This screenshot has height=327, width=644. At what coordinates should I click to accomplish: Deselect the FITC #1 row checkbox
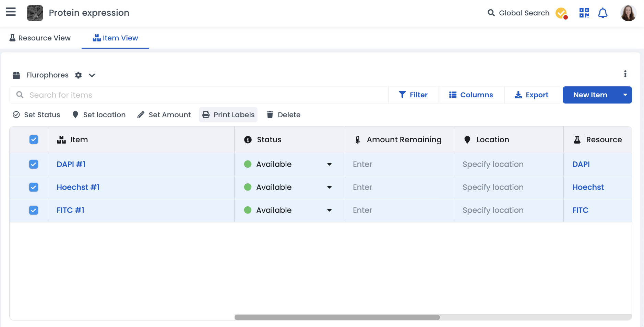[x=34, y=210]
